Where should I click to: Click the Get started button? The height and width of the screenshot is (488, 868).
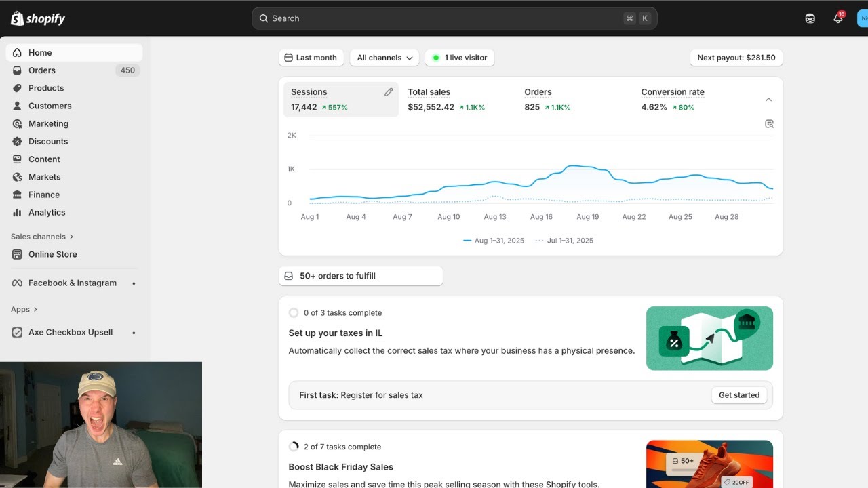[739, 395]
